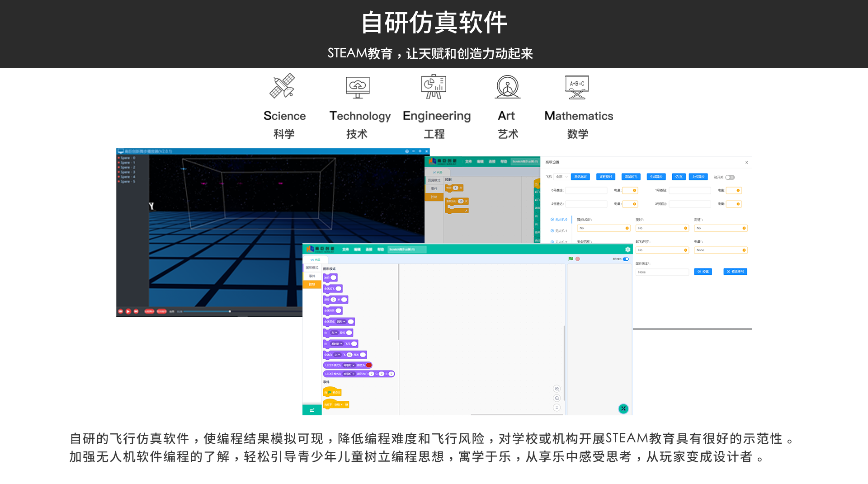Switch to the 事件 category tab
The width and height of the screenshot is (868, 484).
(x=312, y=276)
